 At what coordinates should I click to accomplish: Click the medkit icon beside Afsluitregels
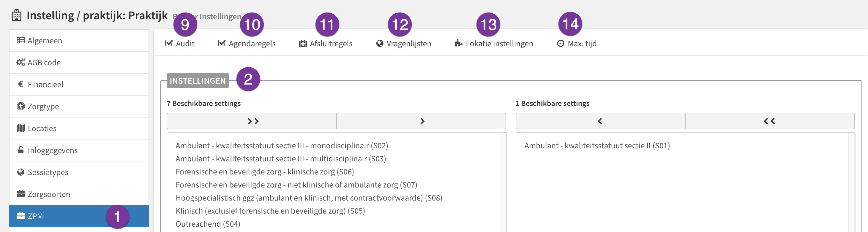pyautogui.click(x=303, y=43)
